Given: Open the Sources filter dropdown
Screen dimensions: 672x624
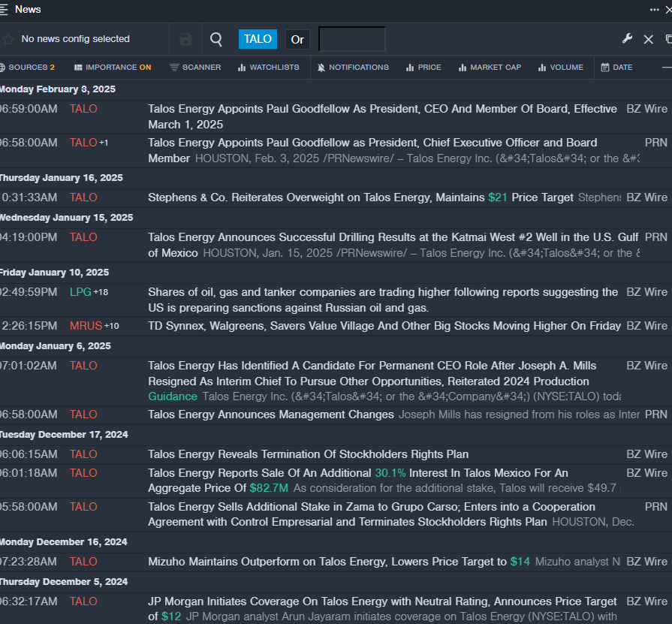Looking at the screenshot, I should tap(28, 68).
